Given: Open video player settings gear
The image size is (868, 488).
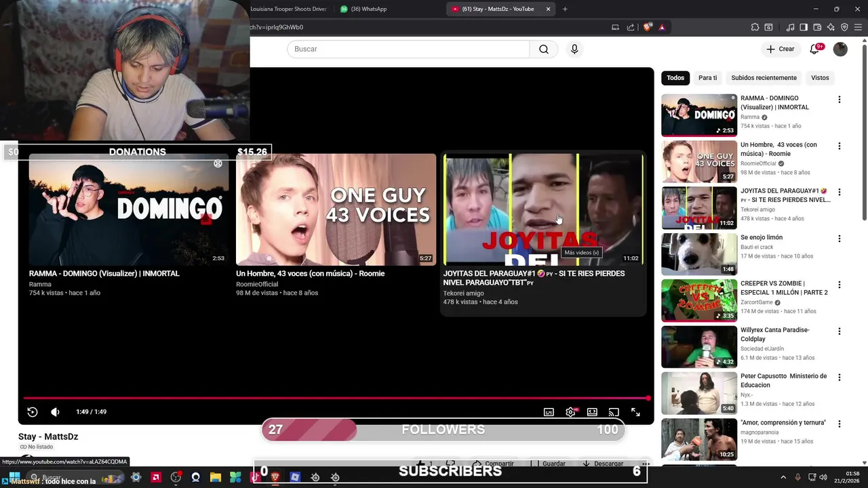Looking at the screenshot, I should coord(571,412).
